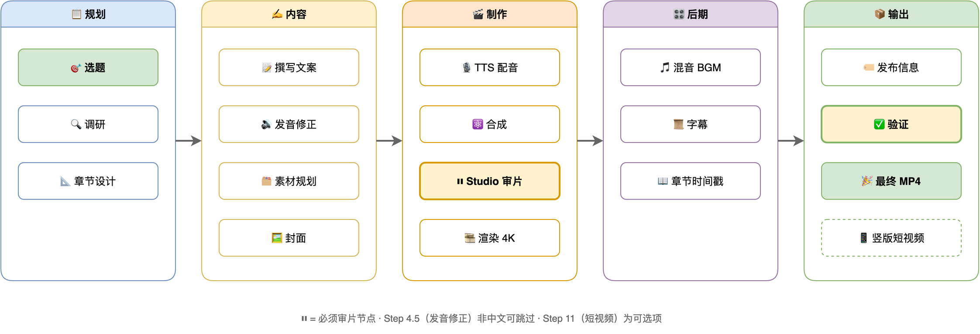The width and height of the screenshot is (980, 334).
Task: Select the 撰写文案 box
Action: point(289,67)
